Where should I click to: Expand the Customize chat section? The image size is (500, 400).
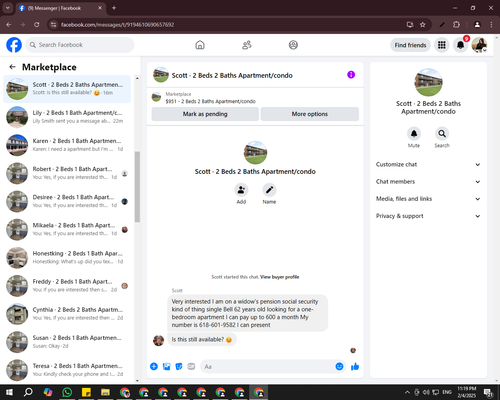click(x=428, y=165)
